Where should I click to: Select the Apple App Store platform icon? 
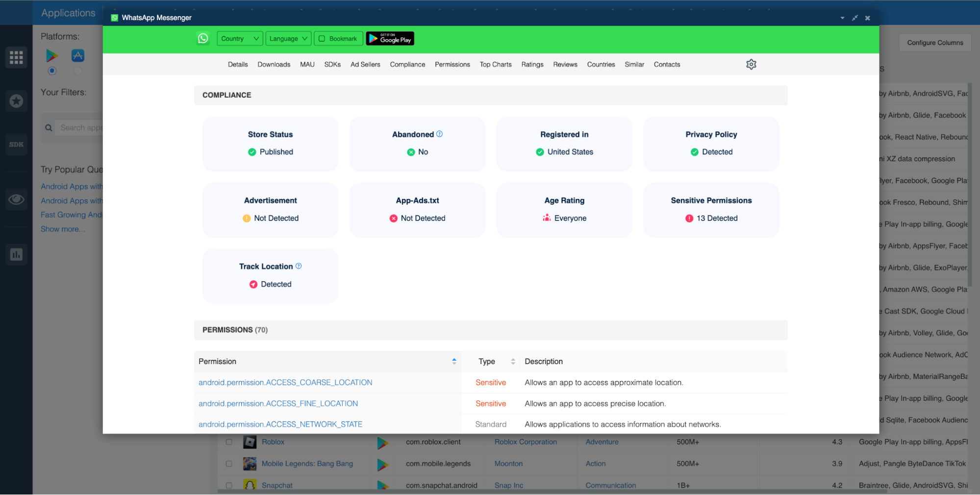pyautogui.click(x=77, y=55)
